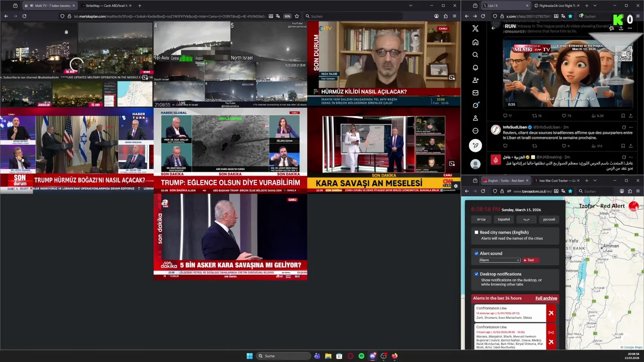This screenshot has width=644, height=362.
Task: Repost the InfoSudLiban post
Action: (534, 146)
